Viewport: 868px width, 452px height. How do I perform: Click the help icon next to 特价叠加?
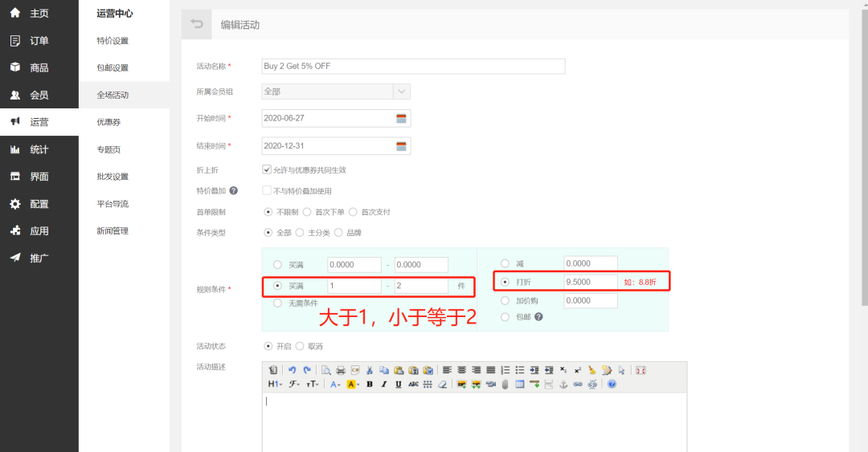[x=234, y=191]
